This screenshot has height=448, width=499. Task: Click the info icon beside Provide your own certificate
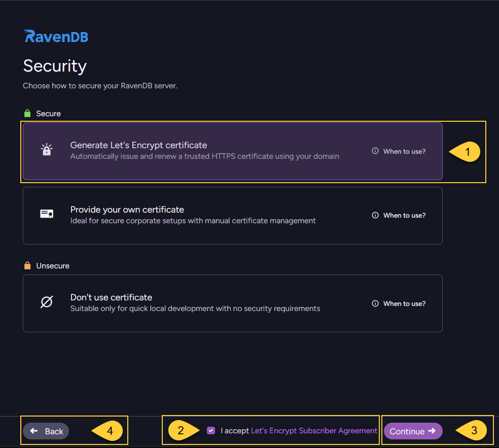pyautogui.click(x=375, y=215)
